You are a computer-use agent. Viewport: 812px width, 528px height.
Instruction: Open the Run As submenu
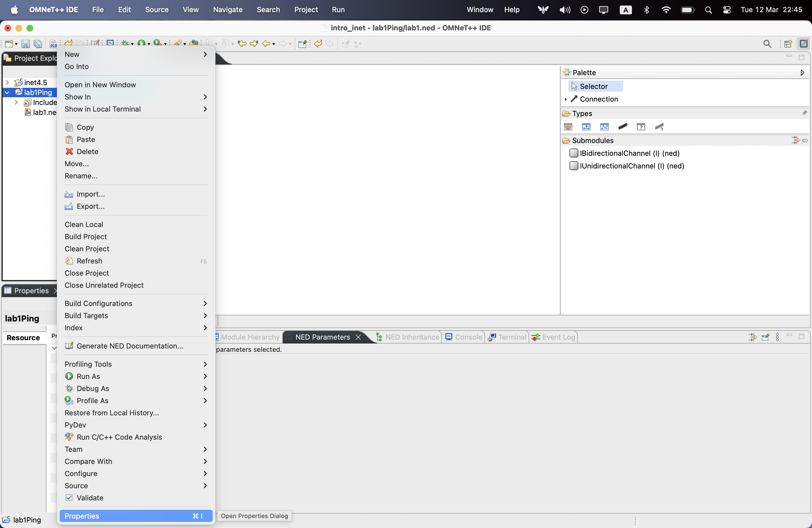pos(136,376)
